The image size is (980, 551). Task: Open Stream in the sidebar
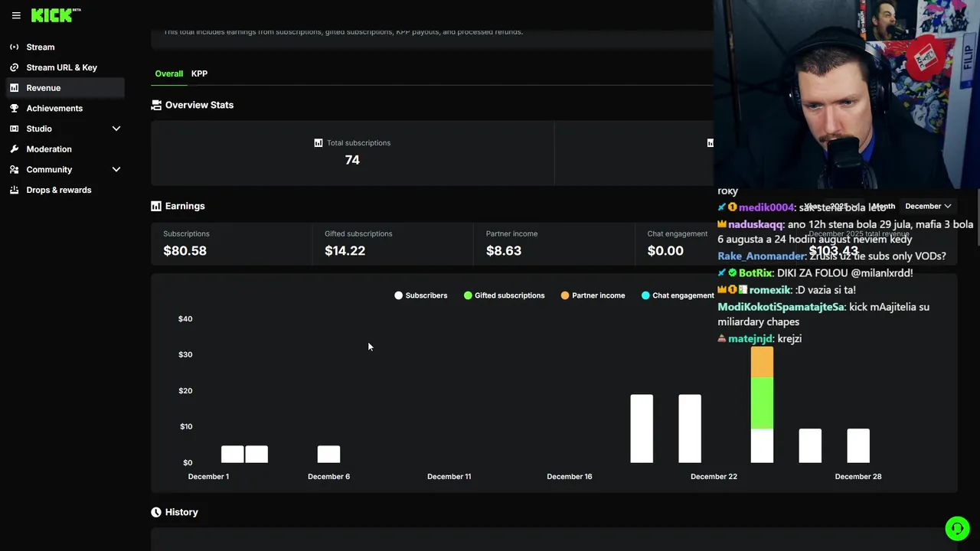64,47
